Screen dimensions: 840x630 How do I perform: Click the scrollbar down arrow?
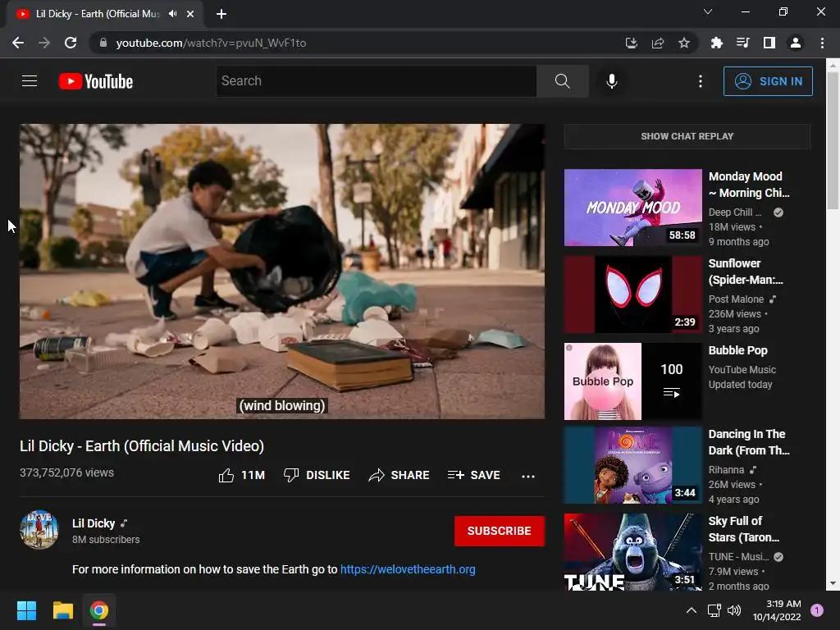click(x=833, y=583)
